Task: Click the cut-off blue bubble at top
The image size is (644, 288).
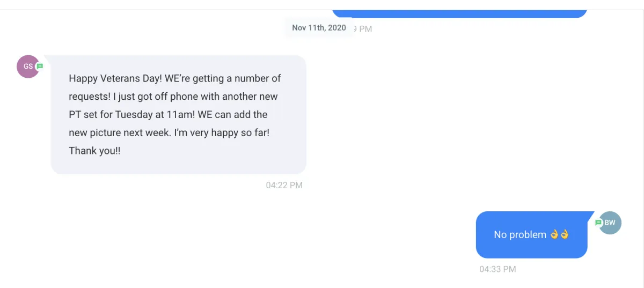Action: 459,14
